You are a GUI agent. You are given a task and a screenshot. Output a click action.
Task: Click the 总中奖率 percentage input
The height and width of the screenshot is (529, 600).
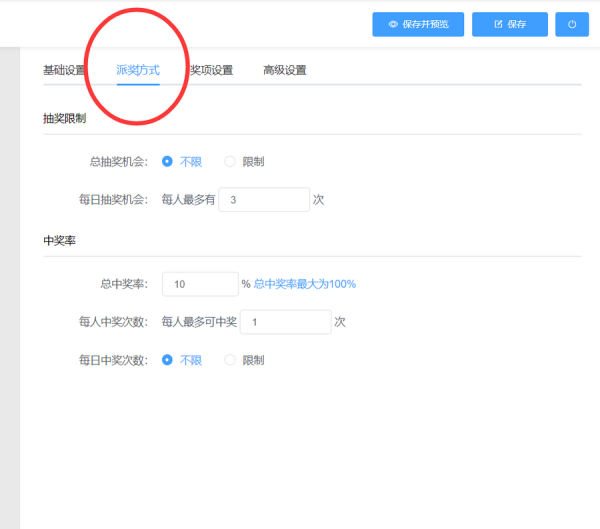point(200,284)
